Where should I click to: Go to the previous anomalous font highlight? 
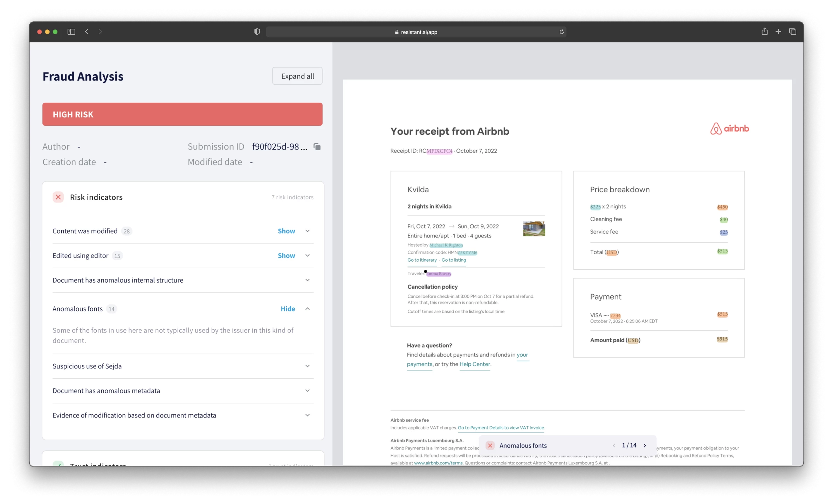click(614, 446)
